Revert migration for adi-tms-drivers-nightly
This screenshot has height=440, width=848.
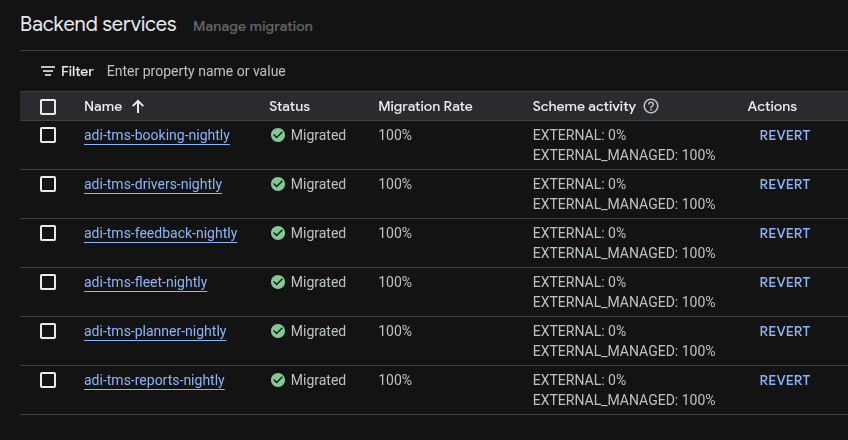[785, 184]
